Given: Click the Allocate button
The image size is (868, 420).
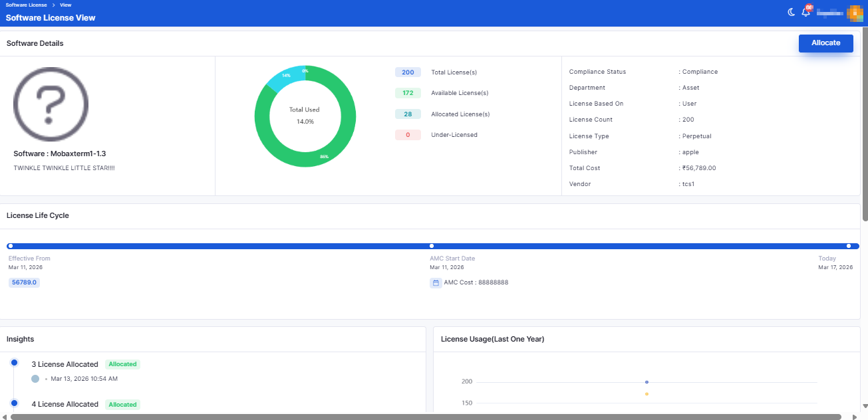Looking at the screenshot, I should pyautogui.click(x=826, y=43).
